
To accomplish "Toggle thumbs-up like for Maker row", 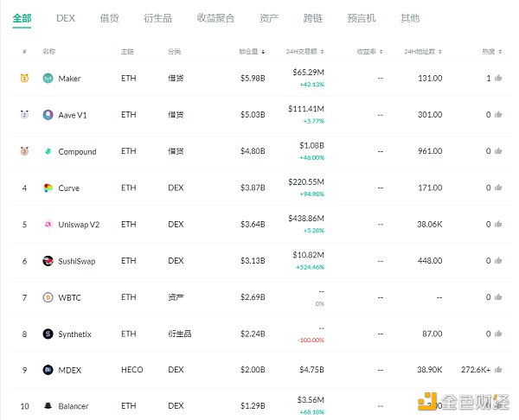I will tap(498, 79).
